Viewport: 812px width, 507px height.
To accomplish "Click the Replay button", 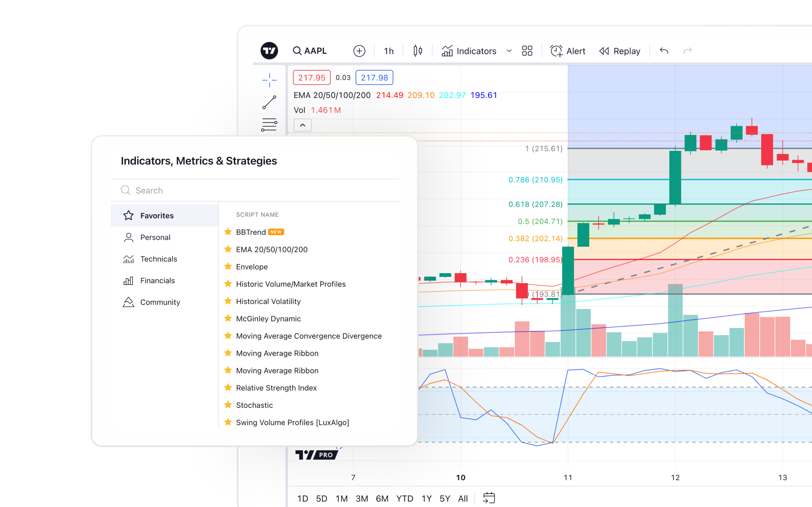I will (620, 51).
